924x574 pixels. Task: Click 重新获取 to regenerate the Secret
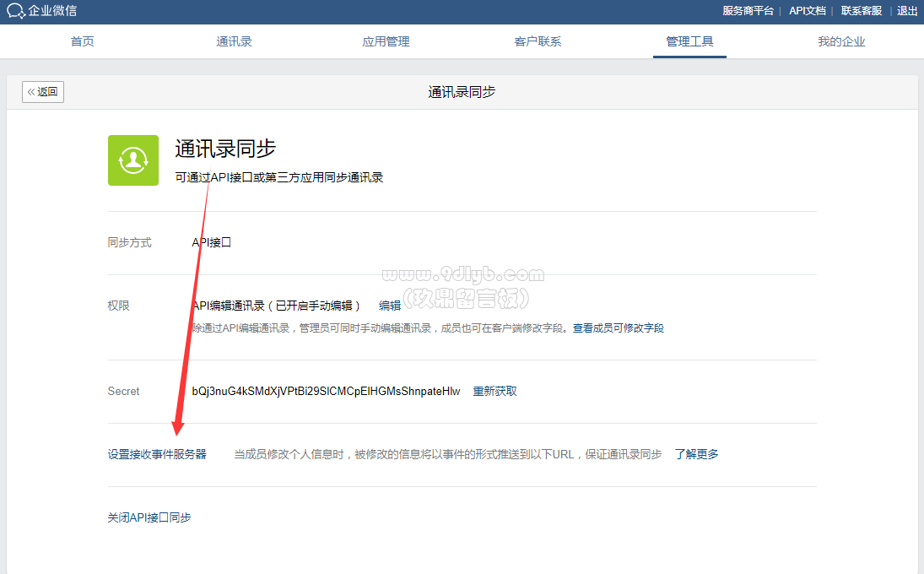(x=495, y=392)
